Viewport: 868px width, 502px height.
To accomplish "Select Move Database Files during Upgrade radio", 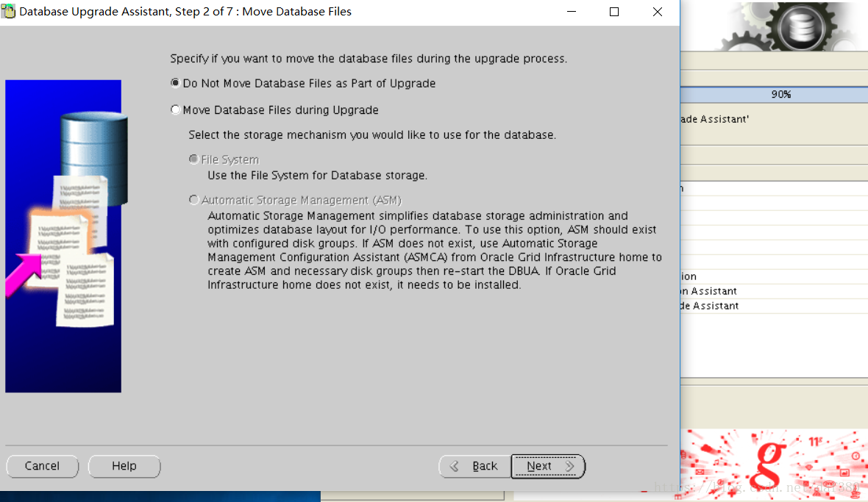I will click(x=175, y=110).
